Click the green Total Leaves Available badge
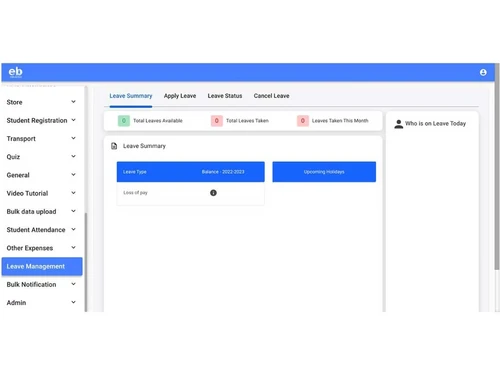This screenshot has width=500, height=375. 124,121
